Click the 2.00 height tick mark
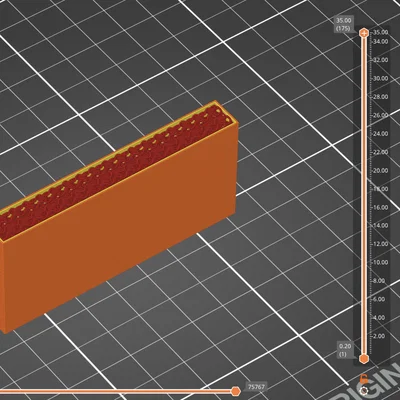 point(381,336)
